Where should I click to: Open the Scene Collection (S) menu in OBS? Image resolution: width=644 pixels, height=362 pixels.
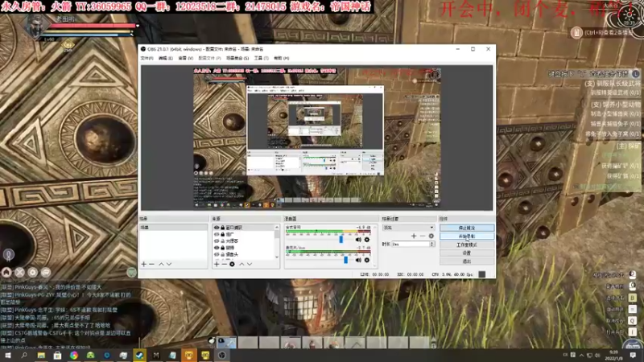point(237,58)
